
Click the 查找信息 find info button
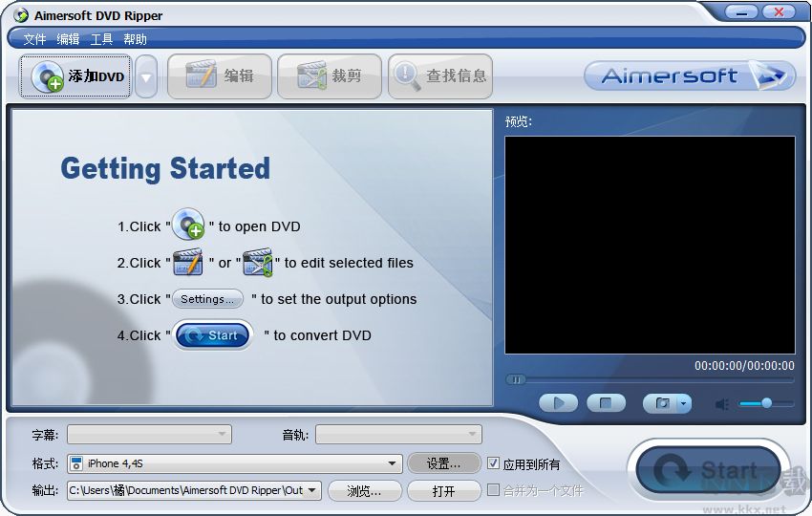coord(440,76)
